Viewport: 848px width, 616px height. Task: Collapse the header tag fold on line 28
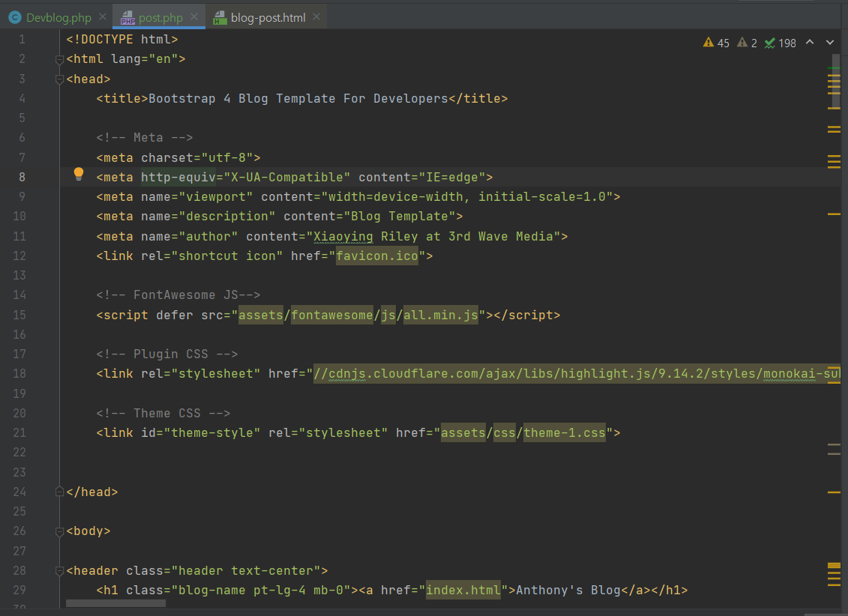59,571
